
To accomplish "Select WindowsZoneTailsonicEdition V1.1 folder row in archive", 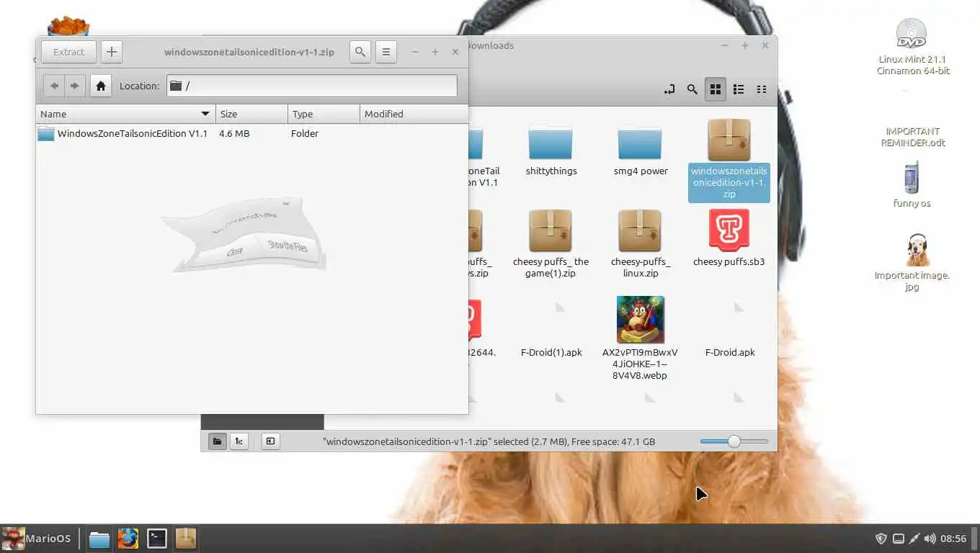I will 252,133.
